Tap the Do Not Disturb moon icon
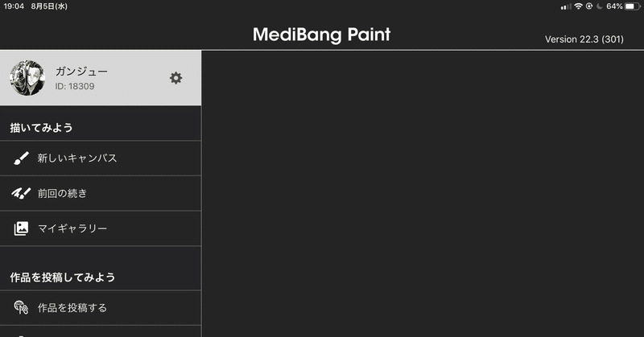 599,6
